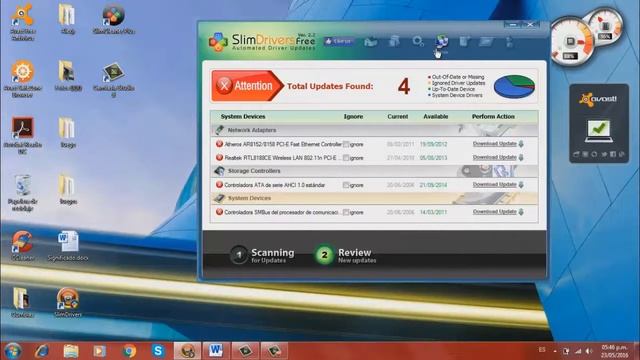The width and height of the screenshot is (640, 360).
Task: Collapse the Storage Controllers category header
Action: click(x=374, y=171)
